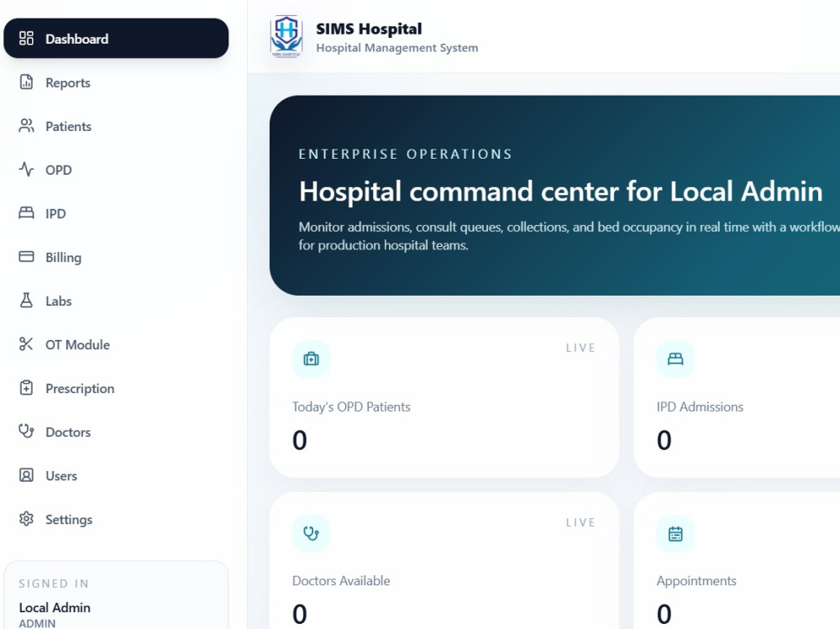Open the Dashboard menu item

pyautogui.click(x=116, y=39)
